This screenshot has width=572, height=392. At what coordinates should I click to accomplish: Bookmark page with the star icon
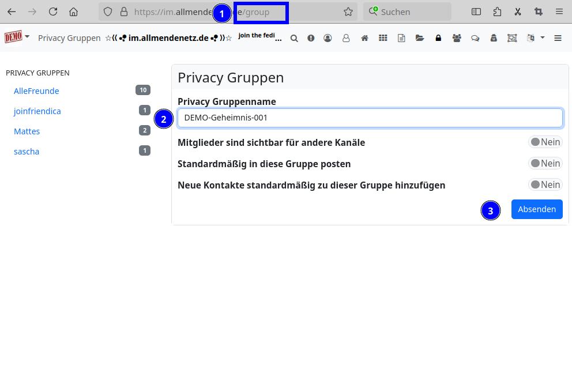point(348,12)
